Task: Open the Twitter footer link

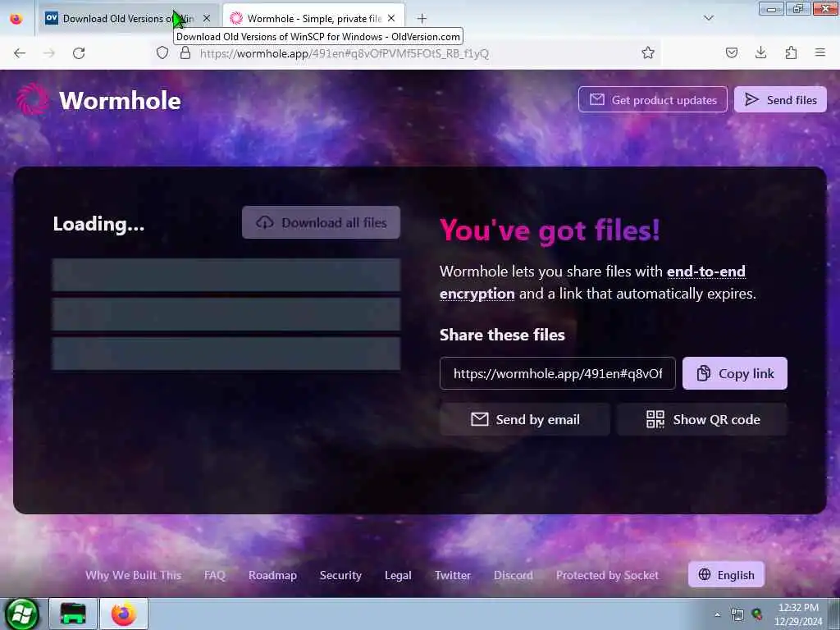Action: click(453, 575)
